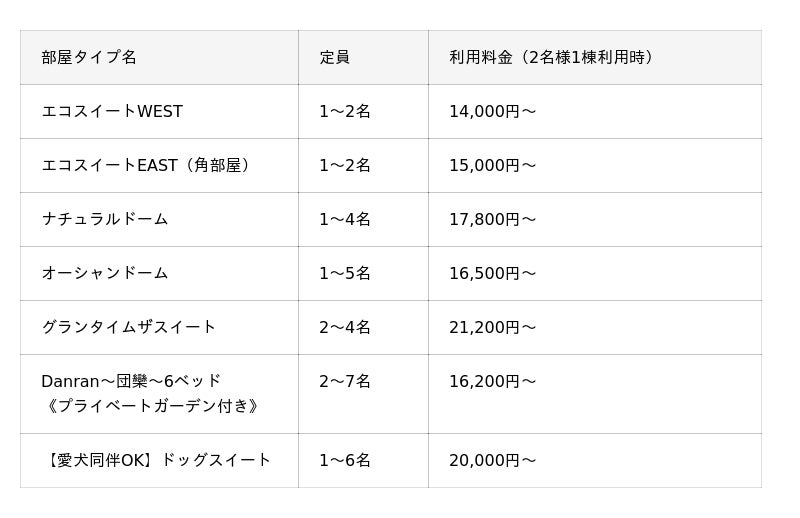Click the 《プライベートガーデン付き》 text line
Screen dimensions: 800x518
tap(152, 406)
